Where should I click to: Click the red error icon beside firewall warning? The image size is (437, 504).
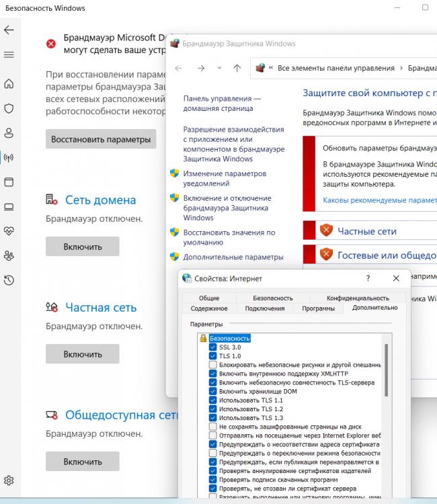click(51, 44)
